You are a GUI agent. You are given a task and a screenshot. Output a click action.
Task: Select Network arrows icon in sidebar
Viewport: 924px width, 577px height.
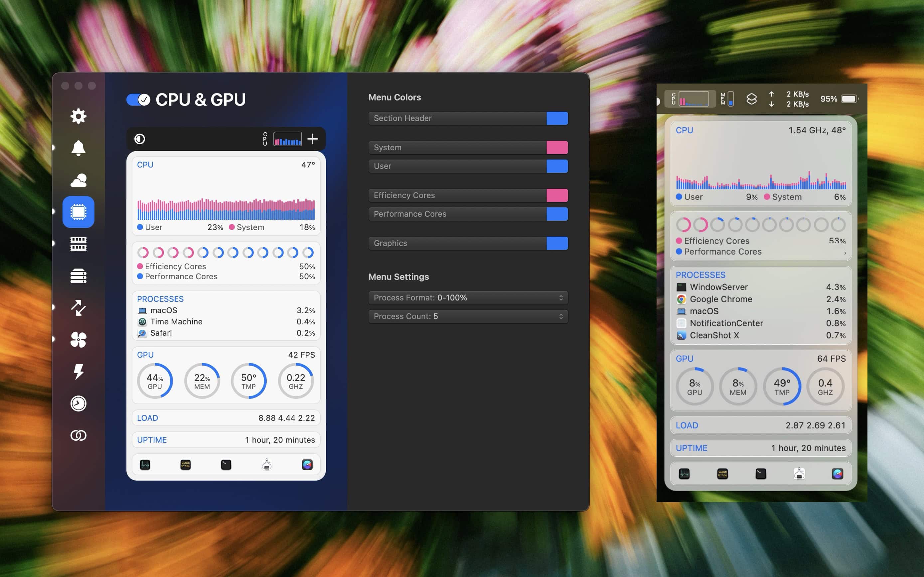pos(78,307)
